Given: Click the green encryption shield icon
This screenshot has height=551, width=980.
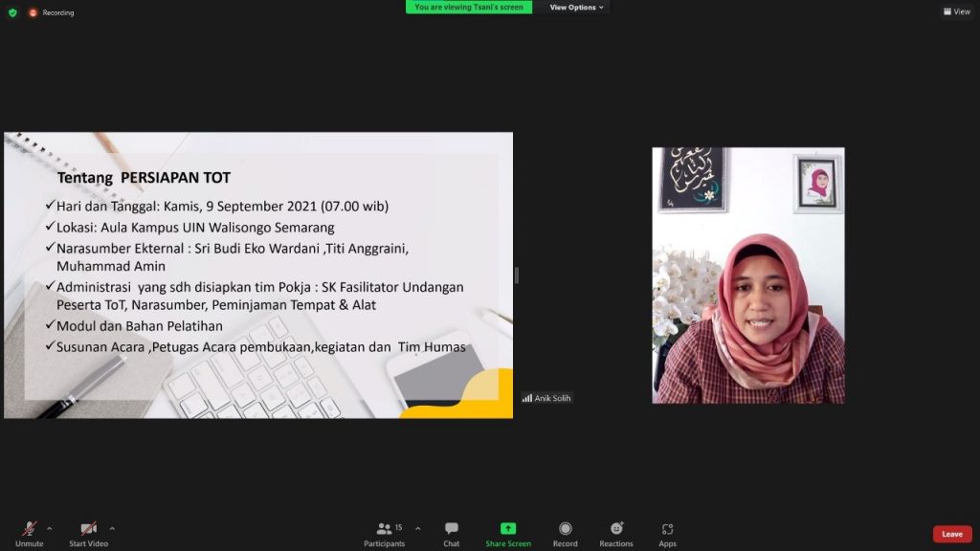Looking at the screenshot, I should click(x=12, y=12).
